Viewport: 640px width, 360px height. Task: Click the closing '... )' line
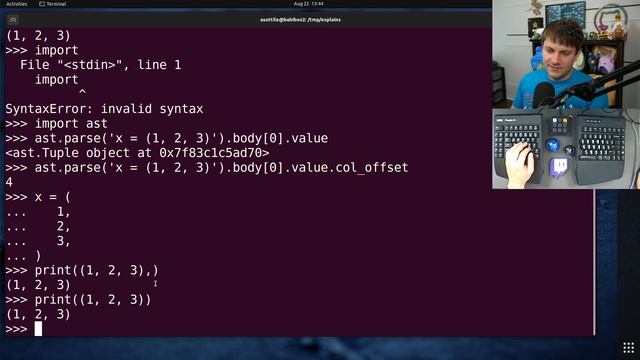click(23, 256)
